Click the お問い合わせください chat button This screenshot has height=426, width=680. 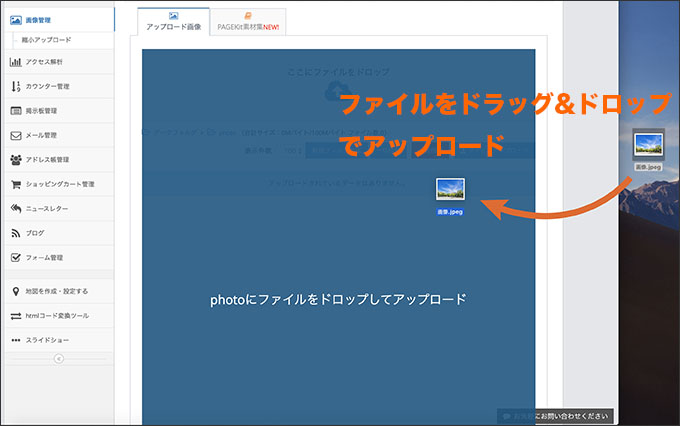click(x=556, y=416)
